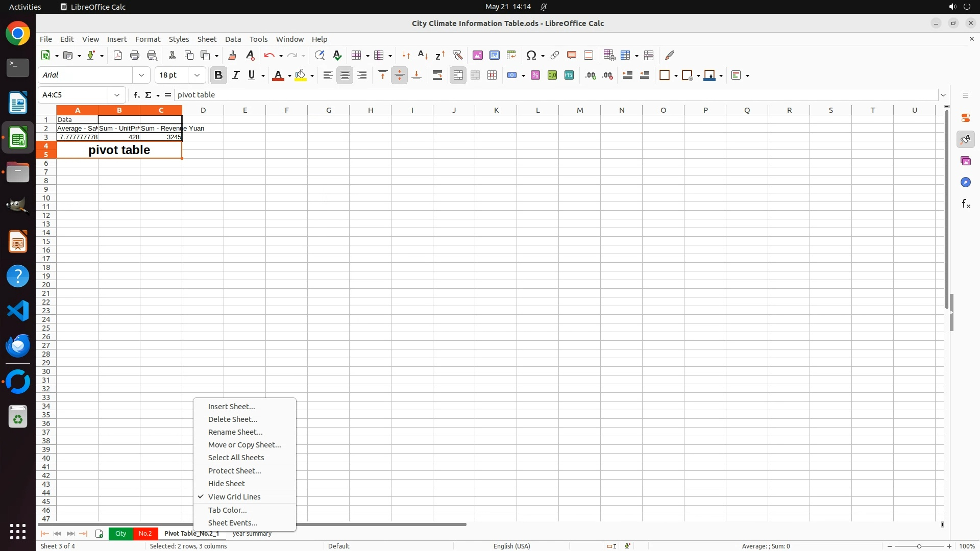The image size is (980, 551).
Task: Expand the font name Arial dropdown
Action: tap(141, 76)
